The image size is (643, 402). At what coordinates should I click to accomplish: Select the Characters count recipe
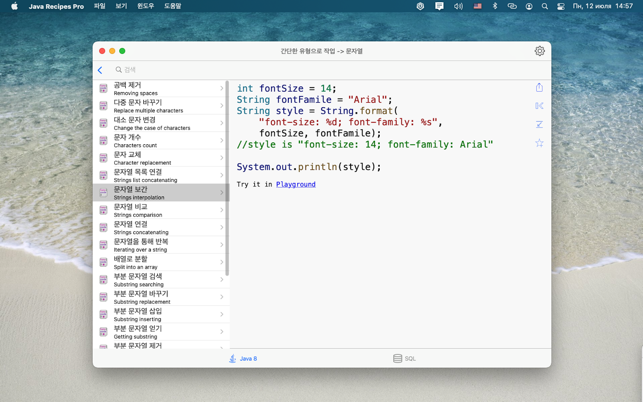click(161, 140)
